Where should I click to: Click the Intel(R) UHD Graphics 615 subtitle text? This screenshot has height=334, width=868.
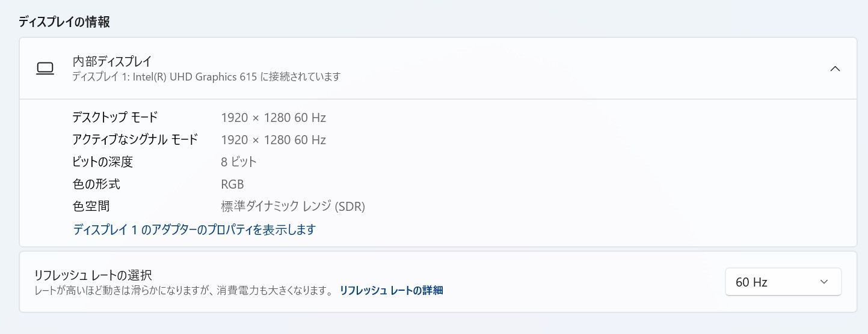point(206,77)
